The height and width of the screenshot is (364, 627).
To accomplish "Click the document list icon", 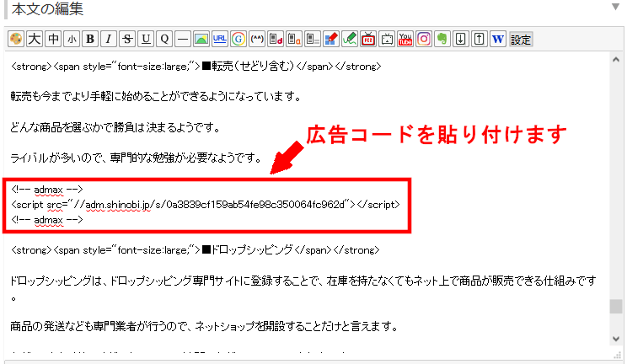I will point(313,40).
